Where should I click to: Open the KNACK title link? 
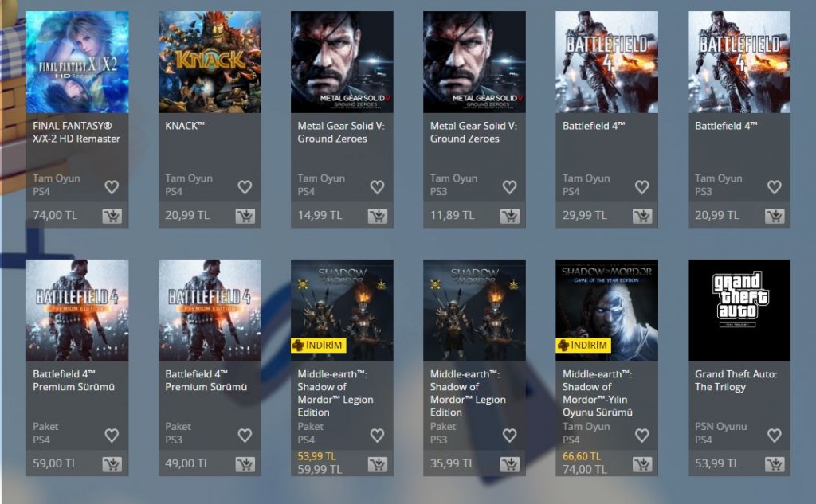click(185, 126)
